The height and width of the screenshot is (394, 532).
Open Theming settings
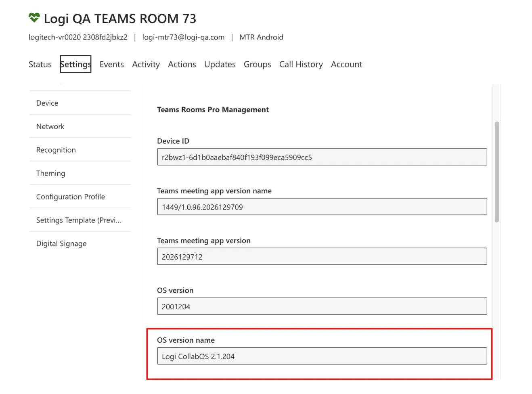(x=80, y=173)
